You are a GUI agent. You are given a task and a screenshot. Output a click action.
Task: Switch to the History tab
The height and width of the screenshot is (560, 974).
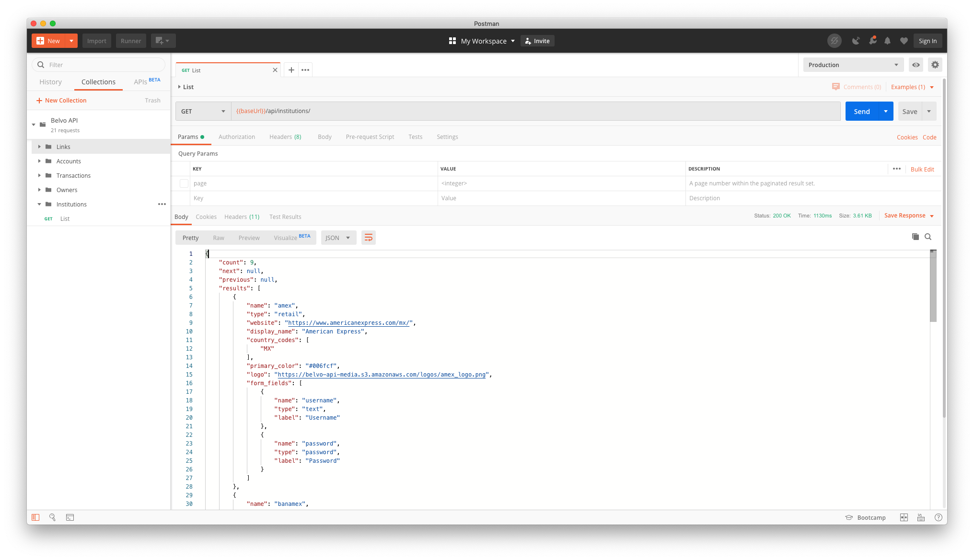pos(50,82)
